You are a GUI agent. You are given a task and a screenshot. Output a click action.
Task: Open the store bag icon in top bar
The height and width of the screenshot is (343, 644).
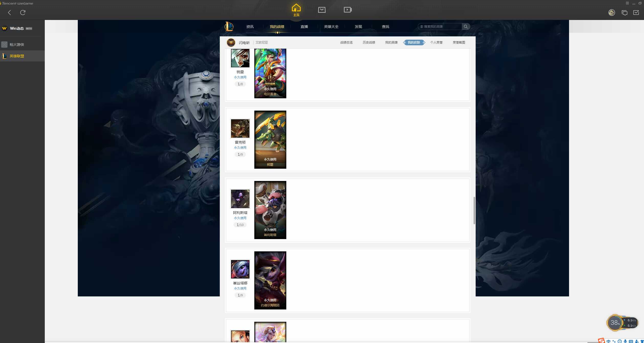tap(322, 10)
